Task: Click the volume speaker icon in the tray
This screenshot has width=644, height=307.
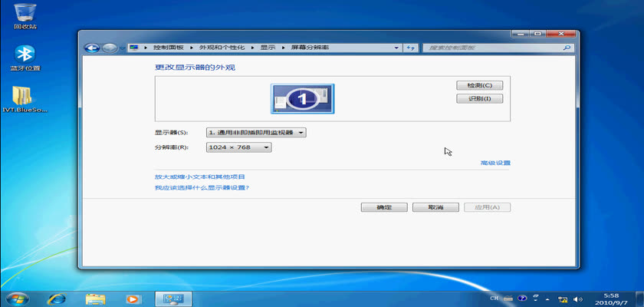Action: pos(578,298)
